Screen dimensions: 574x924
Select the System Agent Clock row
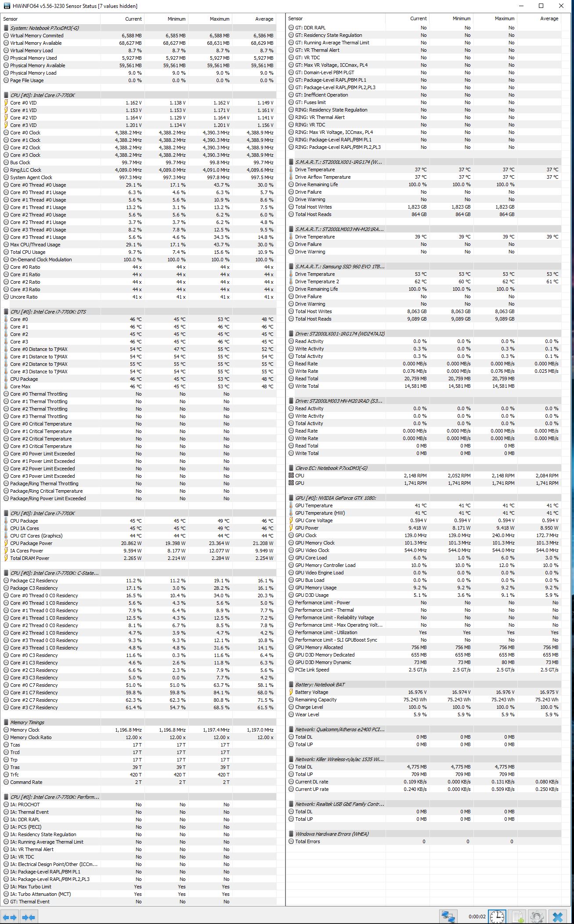coord(139,177)
